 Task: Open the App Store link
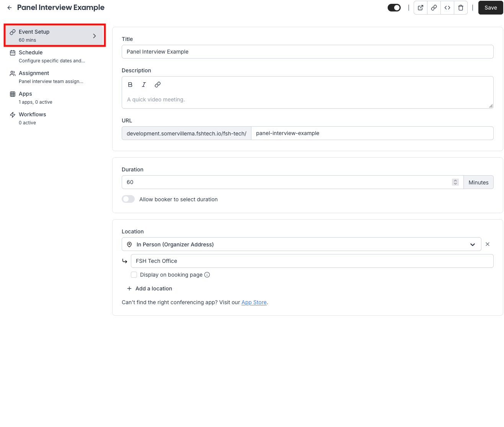tap(254, 302)
